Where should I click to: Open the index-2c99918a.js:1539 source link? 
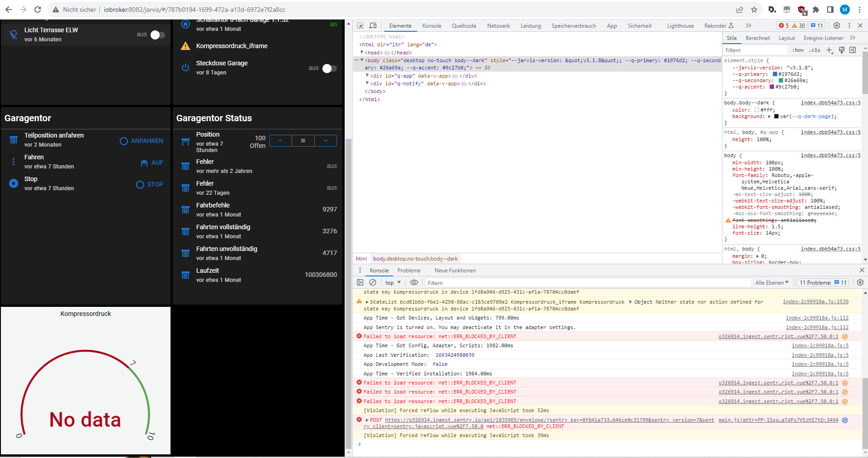coord(815,301)
